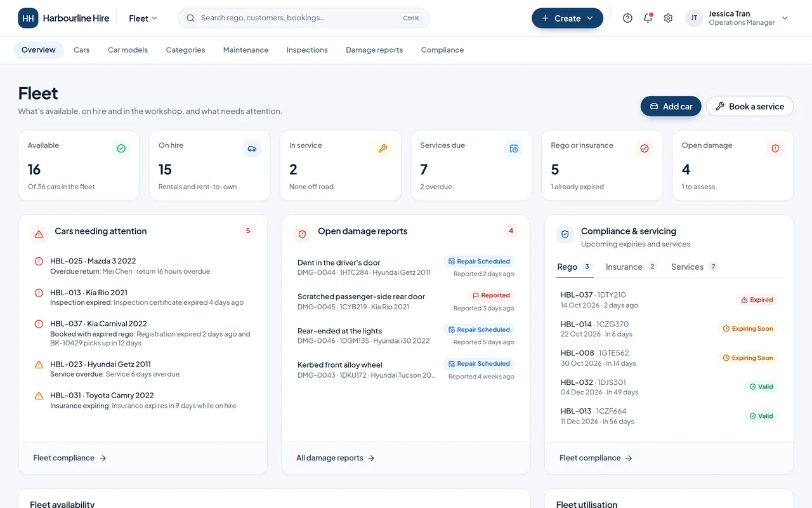Click the On hire car icon
The image size is (812, 508).
pyautogui.click(x=252, y=149)
